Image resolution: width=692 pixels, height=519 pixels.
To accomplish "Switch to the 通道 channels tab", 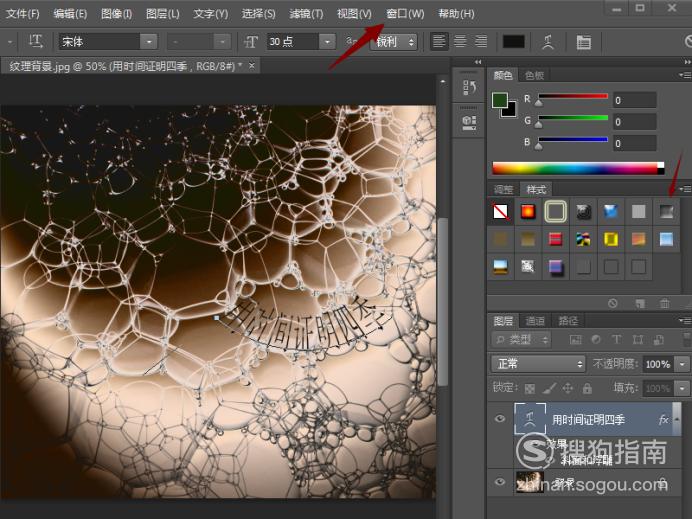I will [x=535, y=320].
